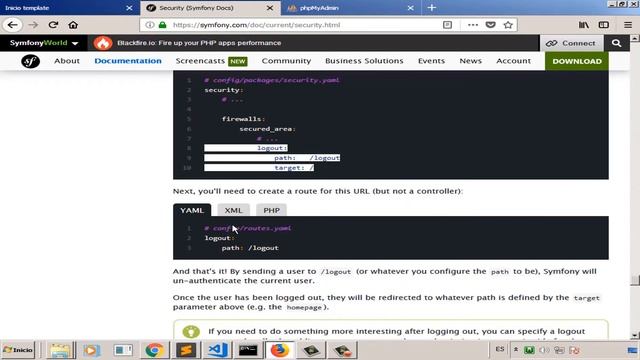
Task: Click the ES language indicator in tray
Action: pyautogui.click(x=500, y=349)
